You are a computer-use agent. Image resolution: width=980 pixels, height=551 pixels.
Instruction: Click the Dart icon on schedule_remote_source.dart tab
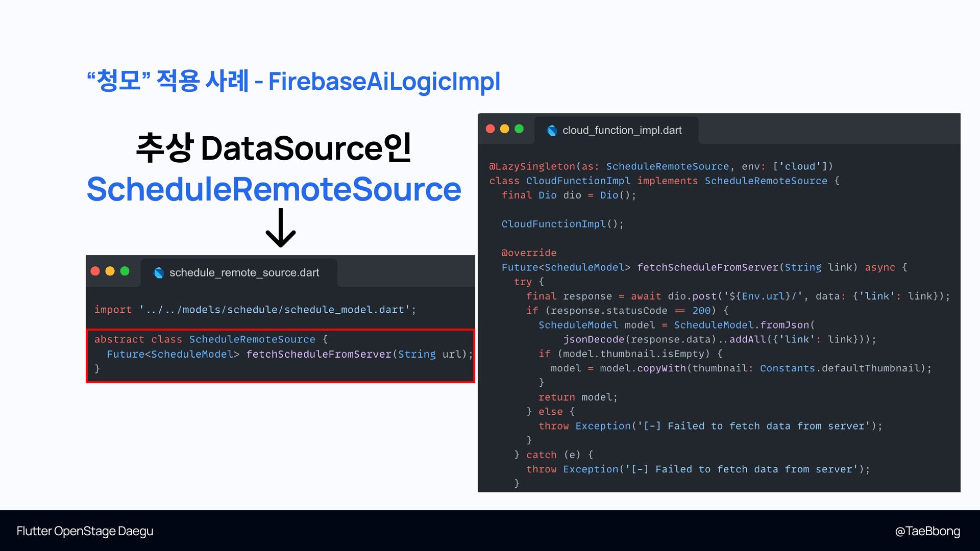159,273
